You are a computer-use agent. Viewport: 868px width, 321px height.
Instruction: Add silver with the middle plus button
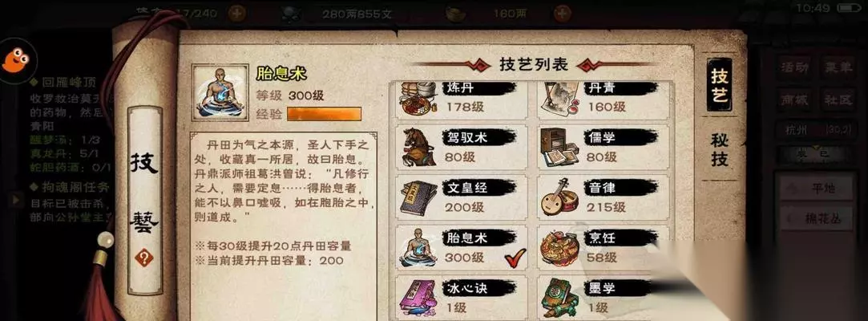237,13
